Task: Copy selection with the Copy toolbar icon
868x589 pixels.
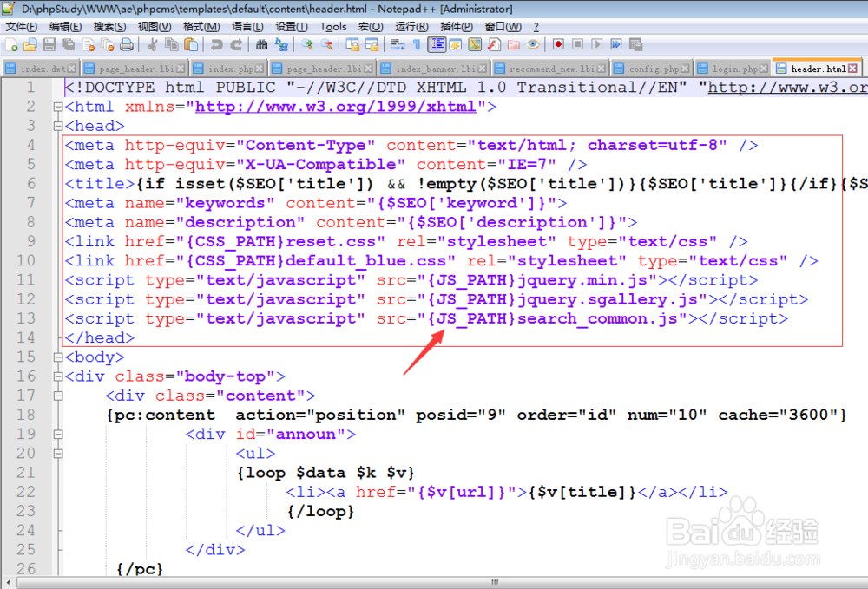Action: point(172,45)
